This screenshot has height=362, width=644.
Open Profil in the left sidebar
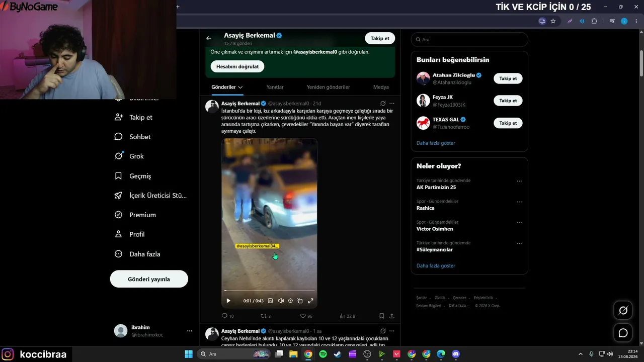130,234
